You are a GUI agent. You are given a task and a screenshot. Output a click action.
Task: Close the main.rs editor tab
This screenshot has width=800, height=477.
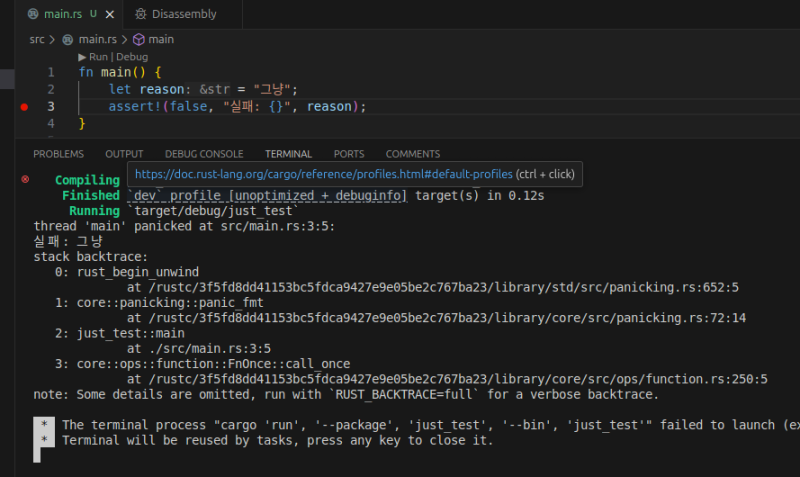click(x=109, y=15)
